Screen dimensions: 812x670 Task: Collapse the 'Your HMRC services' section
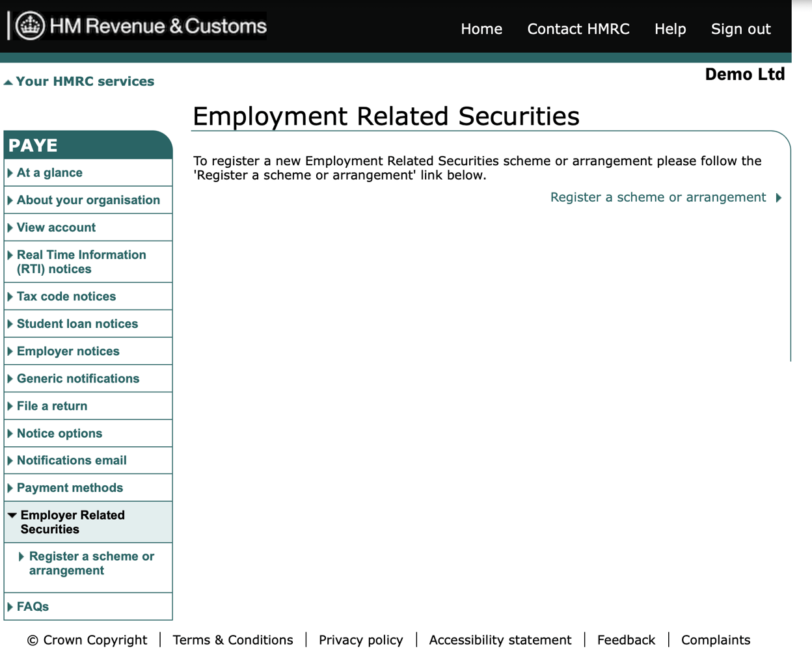(x=8, y=81)
